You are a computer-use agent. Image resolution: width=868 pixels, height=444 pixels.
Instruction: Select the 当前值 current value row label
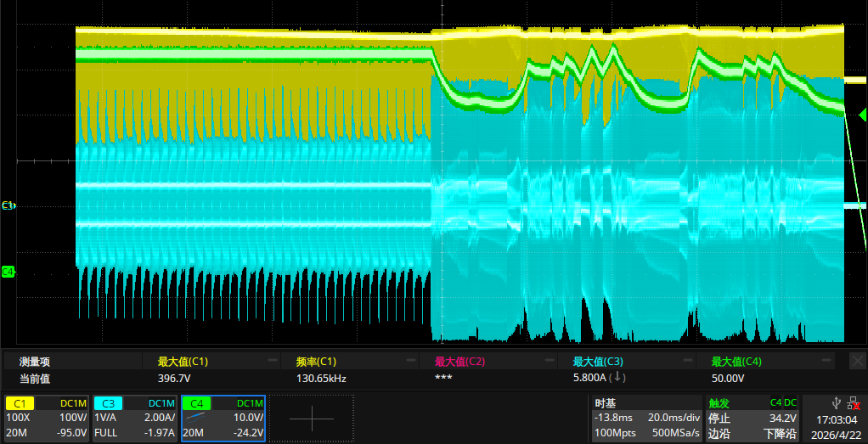(36, 379)
